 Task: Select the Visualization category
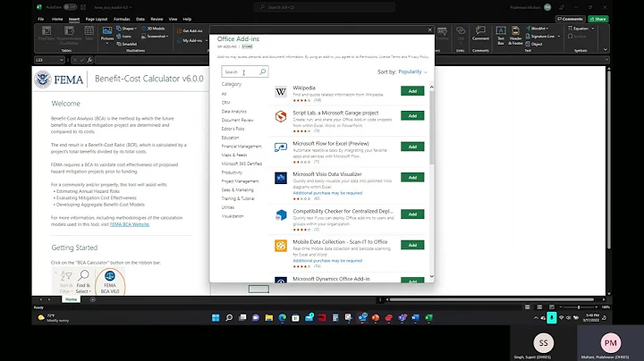(233, 215)
